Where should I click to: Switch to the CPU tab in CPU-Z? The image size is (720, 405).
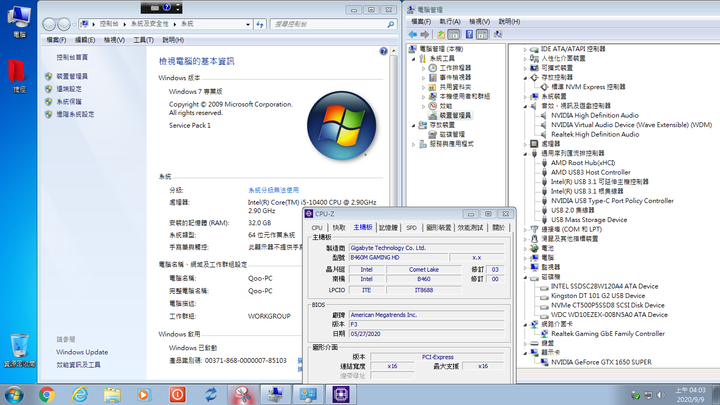click(317, 228)
